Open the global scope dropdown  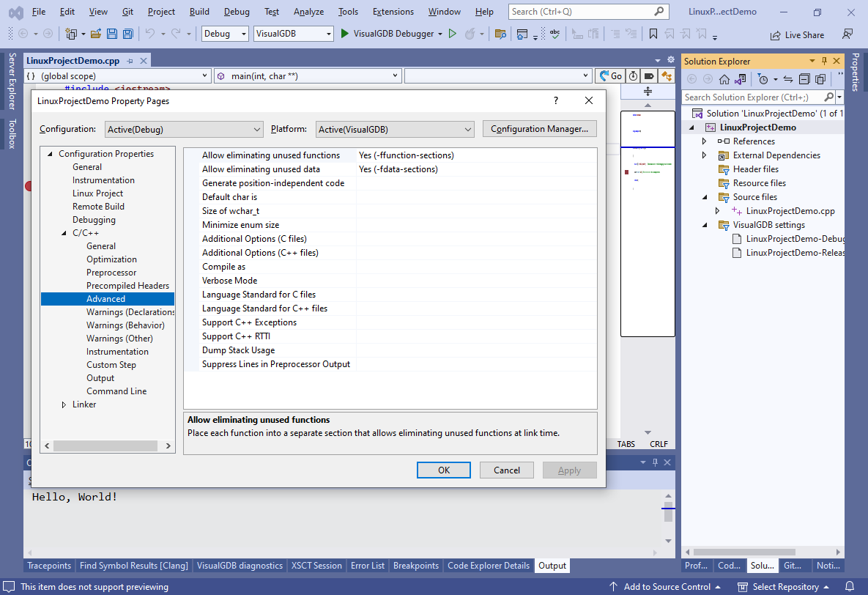(117, 76)
